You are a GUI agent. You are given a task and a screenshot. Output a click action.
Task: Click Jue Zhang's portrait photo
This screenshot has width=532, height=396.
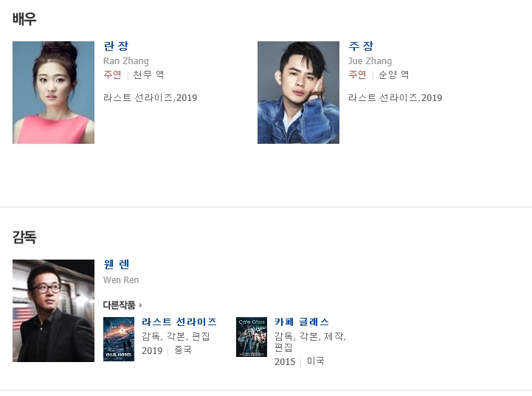pyautogui.click(x=298, y=93)
